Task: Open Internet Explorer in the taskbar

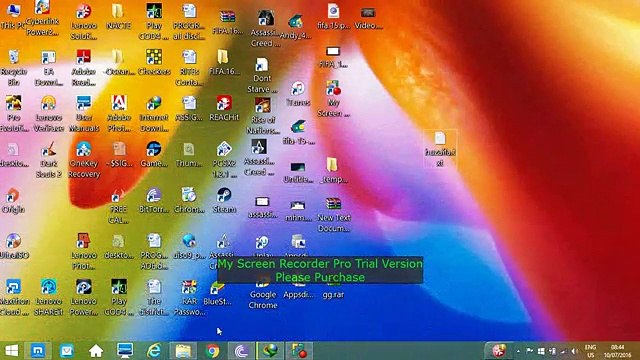Action: coord(154,351)
